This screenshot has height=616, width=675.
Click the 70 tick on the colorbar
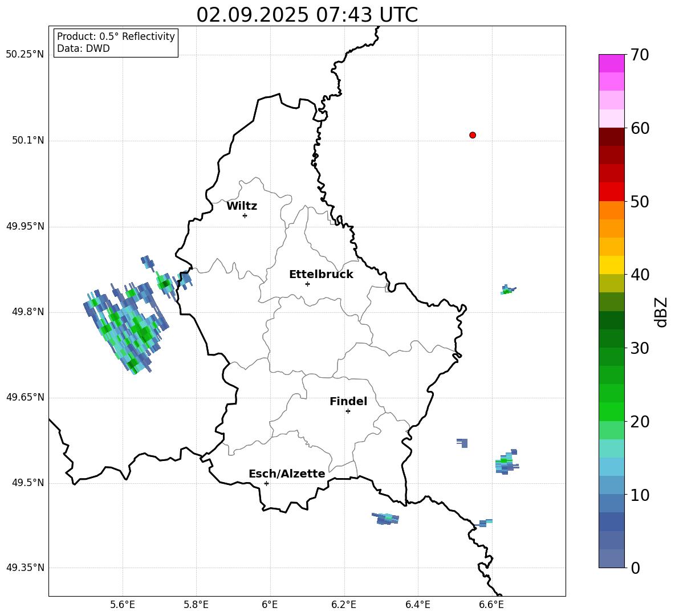(x=639, y=55)
